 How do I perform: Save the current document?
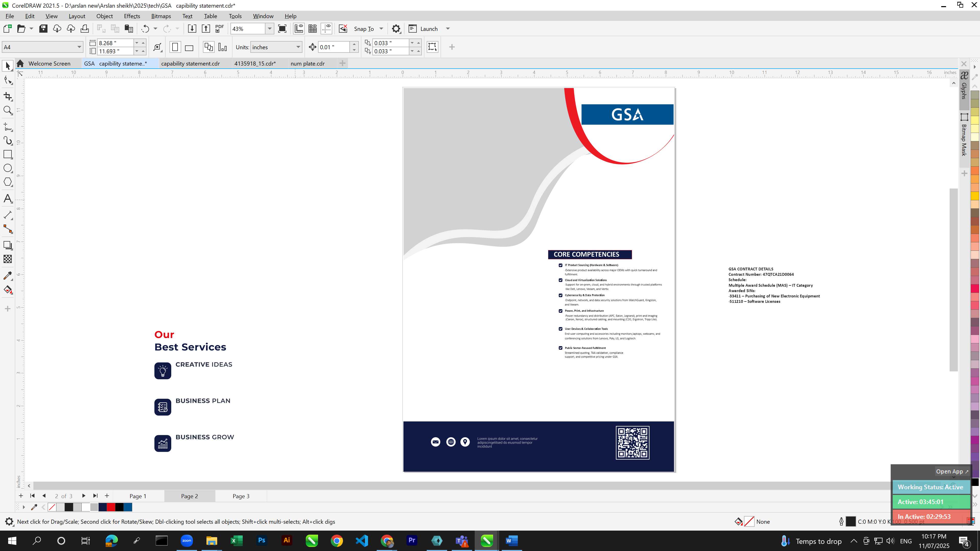(43, 29)
